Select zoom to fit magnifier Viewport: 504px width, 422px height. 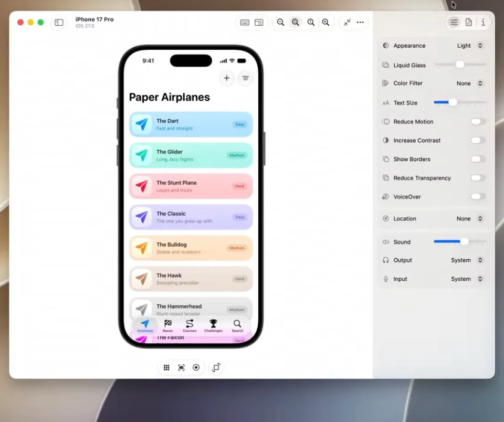click(x=296, y=22)
